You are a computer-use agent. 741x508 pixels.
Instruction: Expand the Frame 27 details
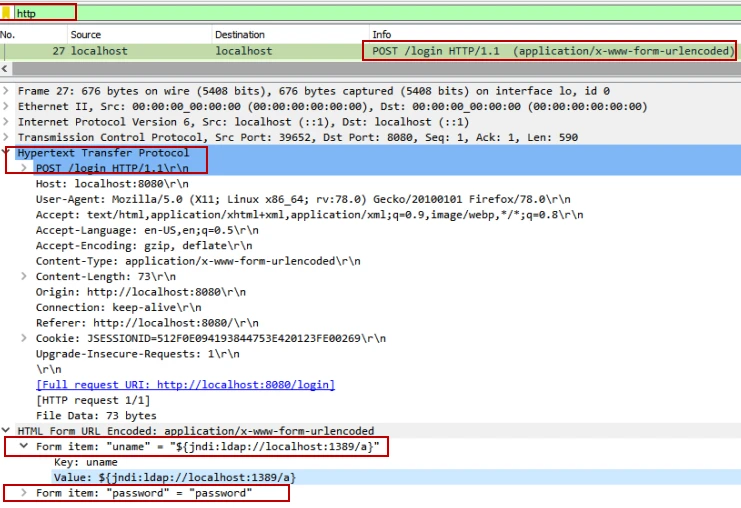(x=8, y=91)
